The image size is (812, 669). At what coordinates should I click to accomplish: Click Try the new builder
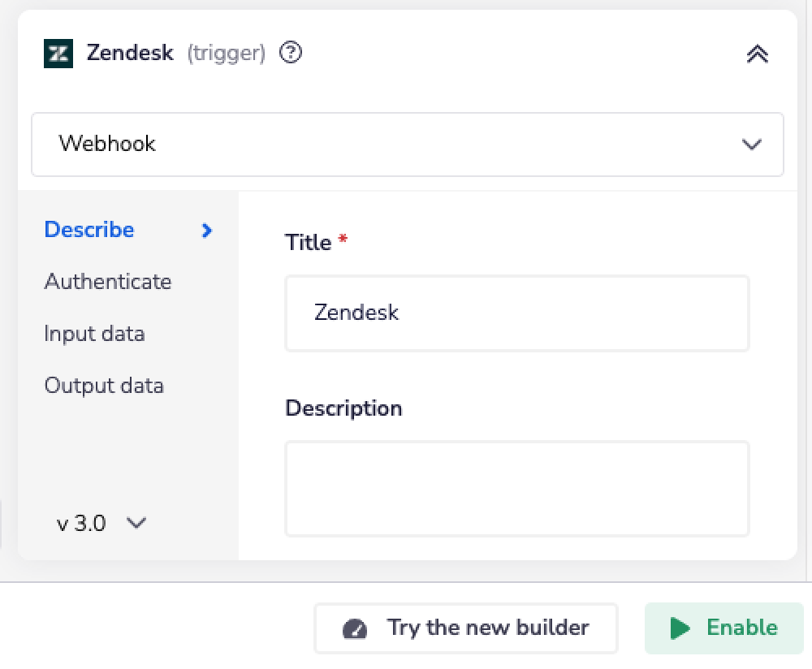[466, 627]
